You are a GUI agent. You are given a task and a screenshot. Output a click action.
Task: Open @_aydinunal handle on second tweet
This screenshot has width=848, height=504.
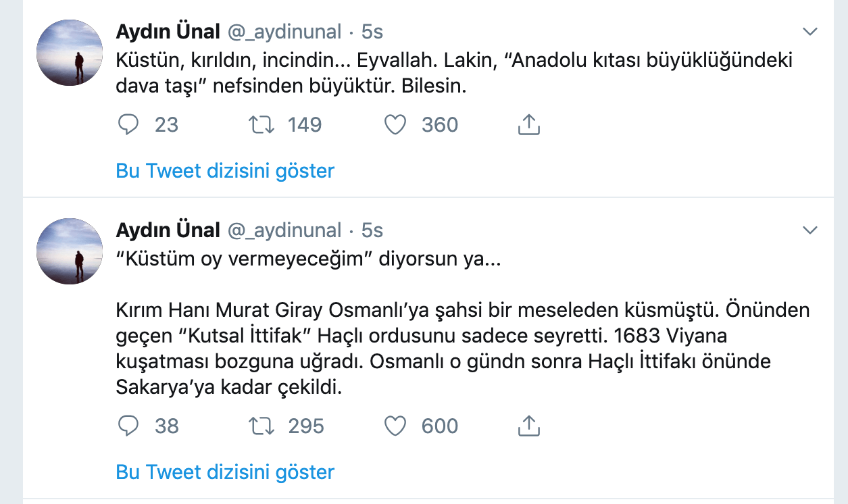tap(284, 231)
